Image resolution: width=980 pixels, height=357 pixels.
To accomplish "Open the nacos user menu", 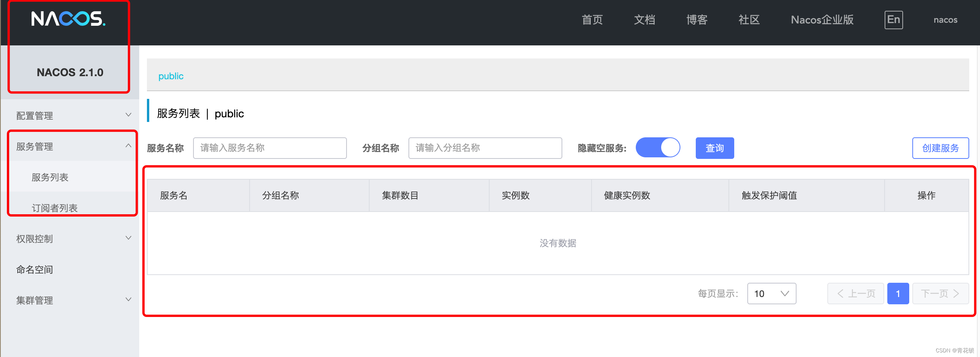I will (945, 20).
